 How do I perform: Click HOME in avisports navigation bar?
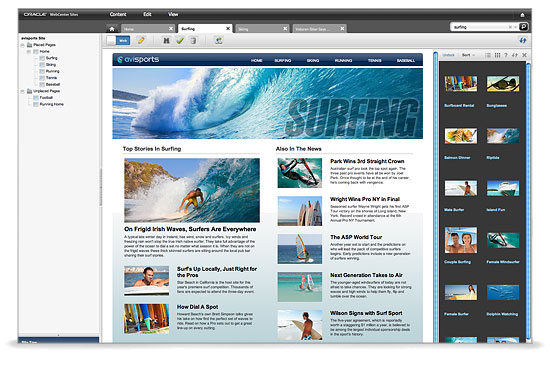pyautogui.click(x=257, y=60)
